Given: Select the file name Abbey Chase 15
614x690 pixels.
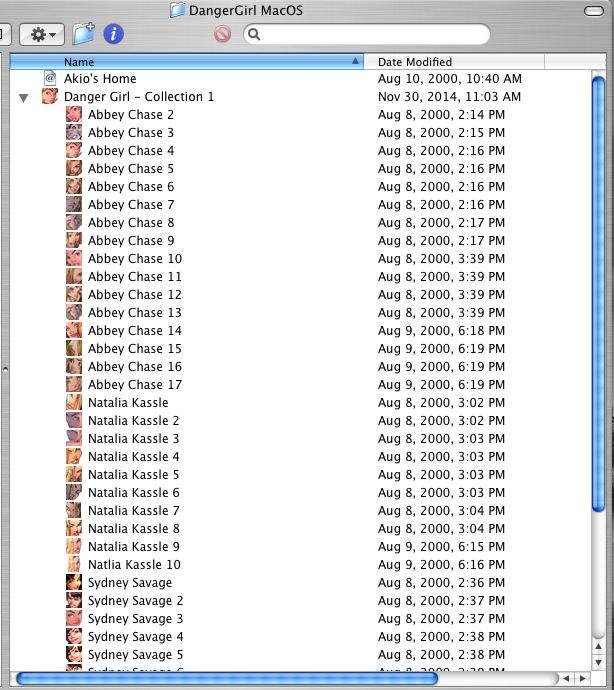Looking at the screenshot, I should [x=135, y=349].
